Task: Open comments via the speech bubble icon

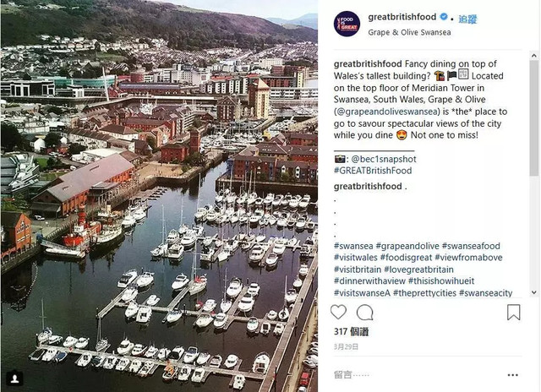Action: click(x=364, y=313)
